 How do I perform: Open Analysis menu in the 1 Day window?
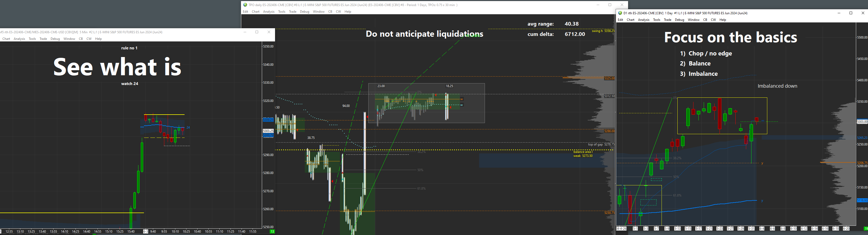coord(644,20)
